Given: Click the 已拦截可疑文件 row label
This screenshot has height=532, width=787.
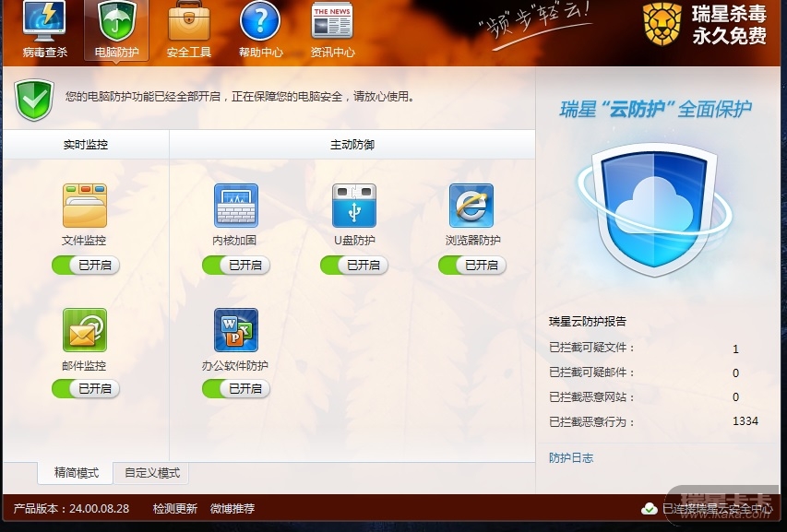Looking at the screenshot, I should click(592, 348).
